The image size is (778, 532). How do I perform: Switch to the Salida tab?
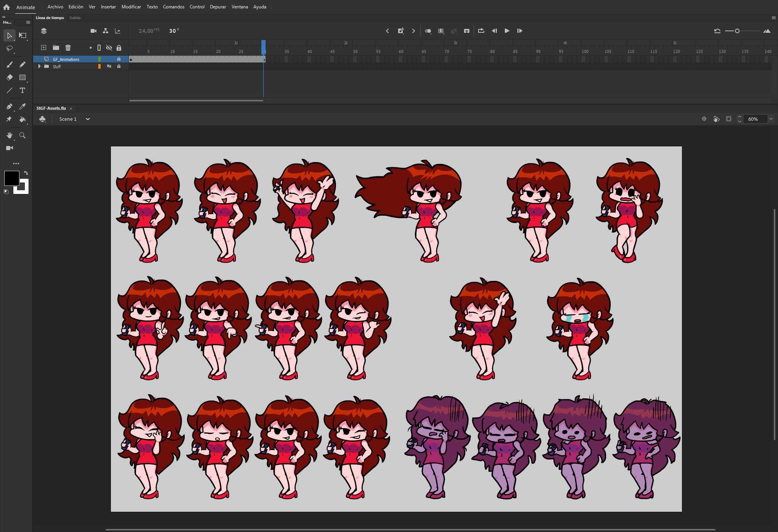click(75, 18)
